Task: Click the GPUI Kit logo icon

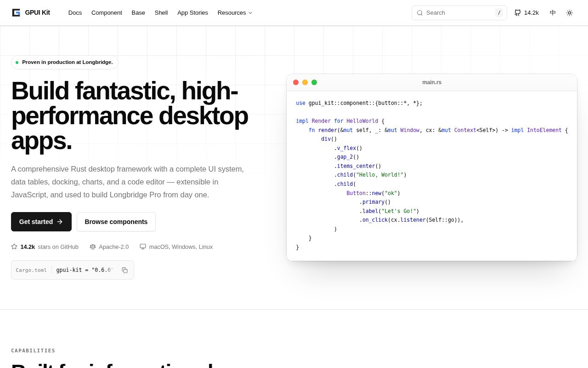Action: tap(16, 12)
